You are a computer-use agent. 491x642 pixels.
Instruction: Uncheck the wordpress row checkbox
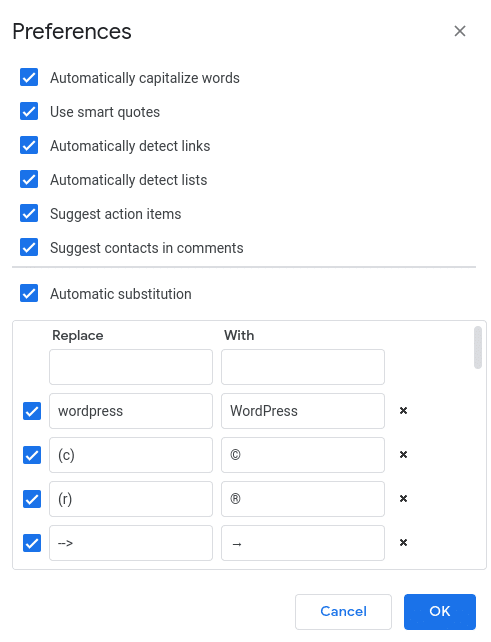pyautogui.click(x=32, y=411)
